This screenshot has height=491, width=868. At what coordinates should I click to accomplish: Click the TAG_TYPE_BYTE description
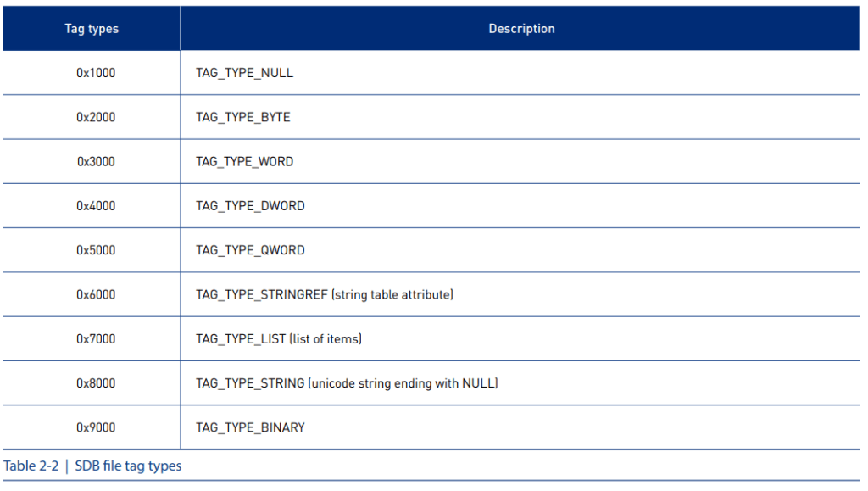243,117
